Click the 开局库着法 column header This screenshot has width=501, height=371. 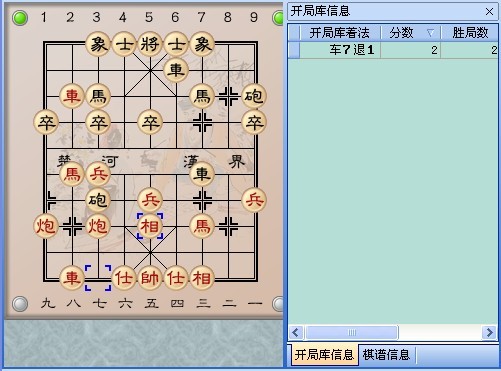340,33
